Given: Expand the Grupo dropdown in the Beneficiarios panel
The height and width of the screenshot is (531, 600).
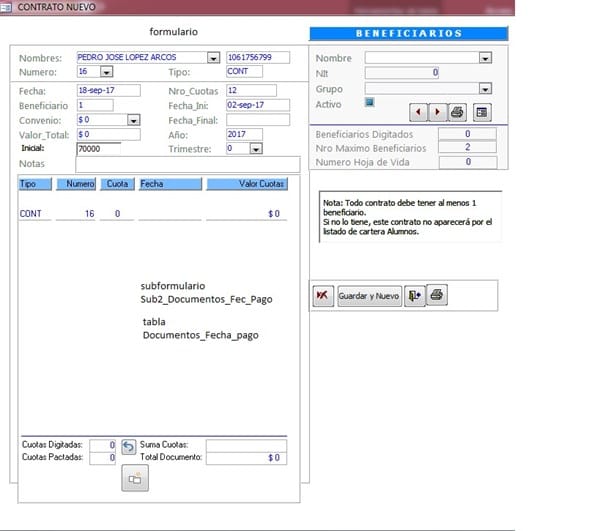Looking at the screenshot, I should [x=485, y=88].
